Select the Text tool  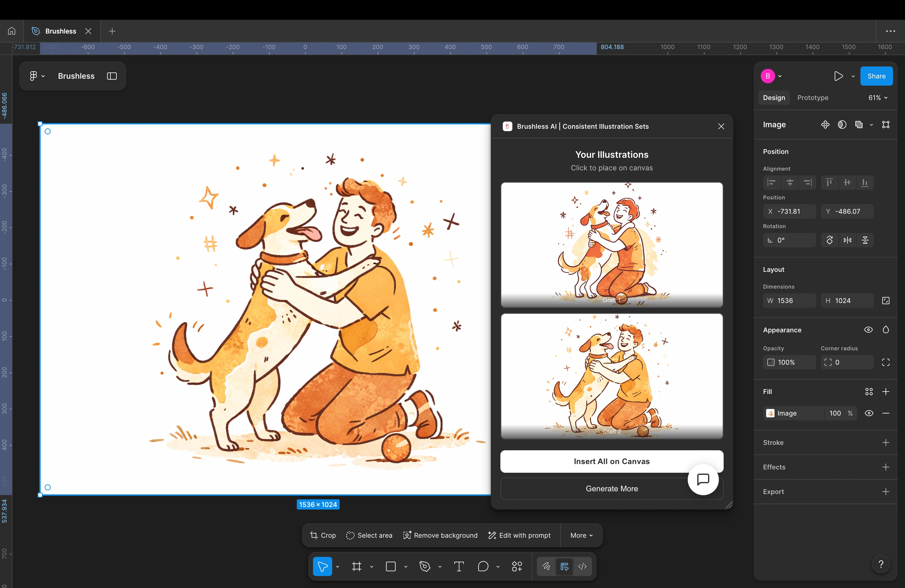point(459,567)
